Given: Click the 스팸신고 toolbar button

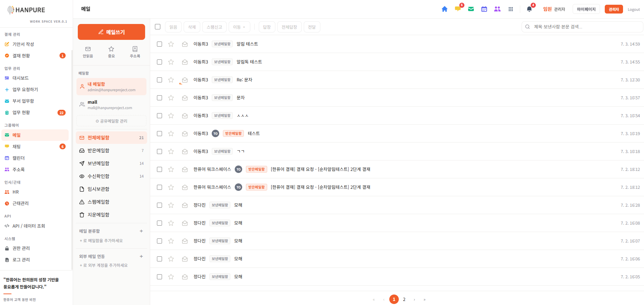Looking at the screenshot, I should click(214, 27).
